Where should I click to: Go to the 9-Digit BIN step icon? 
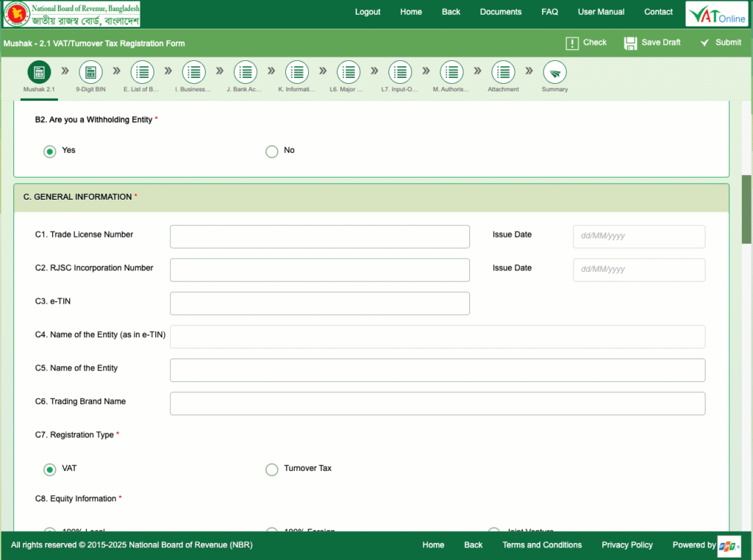[x=90, y=72]
